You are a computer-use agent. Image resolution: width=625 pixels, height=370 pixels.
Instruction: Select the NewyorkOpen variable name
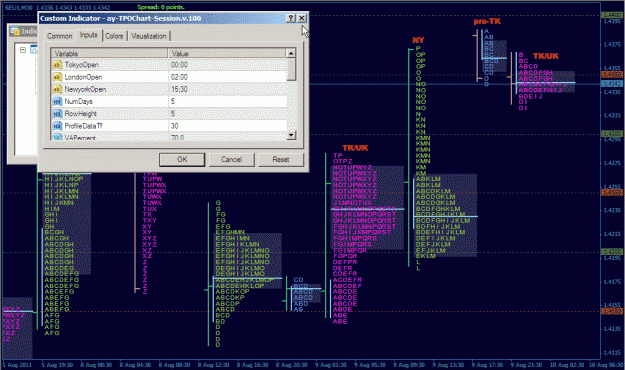(x=85, y=89)
